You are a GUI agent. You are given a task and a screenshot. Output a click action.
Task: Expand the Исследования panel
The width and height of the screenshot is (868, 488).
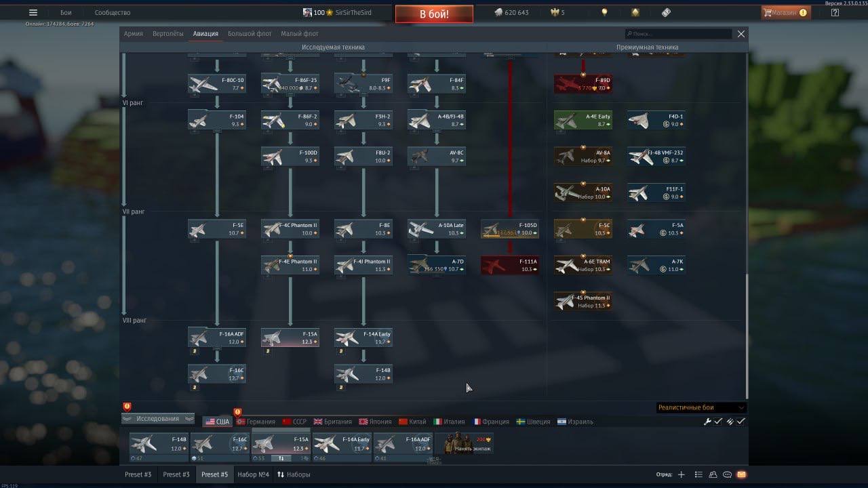coord(158,419)
